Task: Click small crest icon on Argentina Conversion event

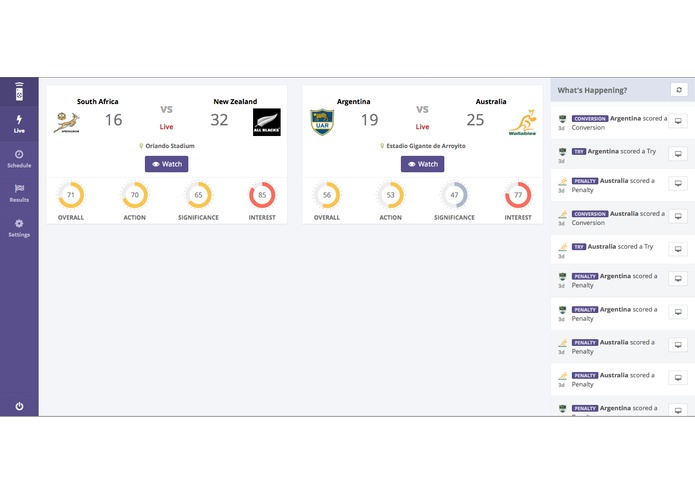Action: 562,119
